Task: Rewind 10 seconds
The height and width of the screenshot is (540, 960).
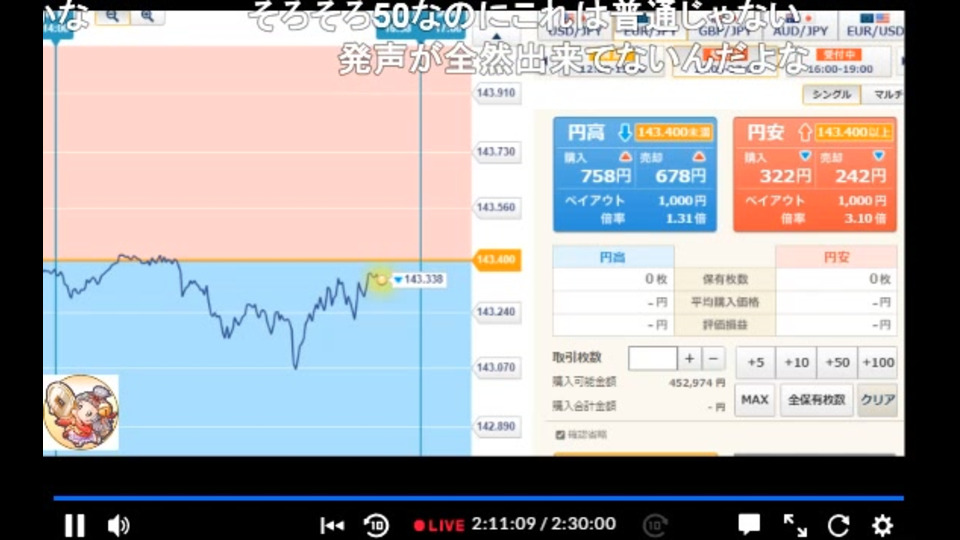Action: 376,525
